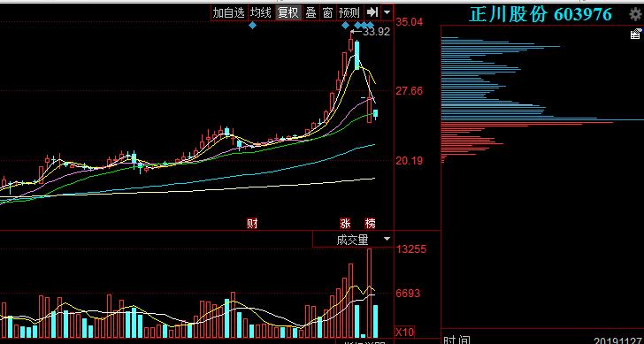Click the 35.04 price axis value
This screenshot has height=344, width=644.
(409, 22)
